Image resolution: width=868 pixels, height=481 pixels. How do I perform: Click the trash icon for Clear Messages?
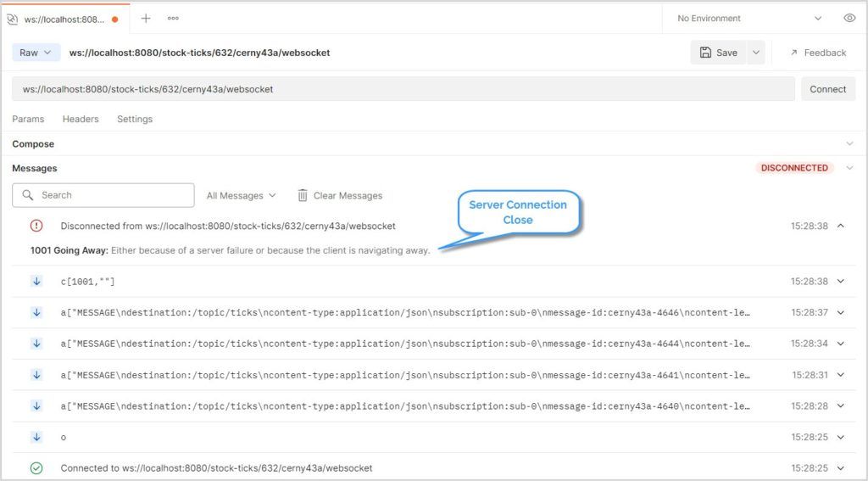(303, 195)
